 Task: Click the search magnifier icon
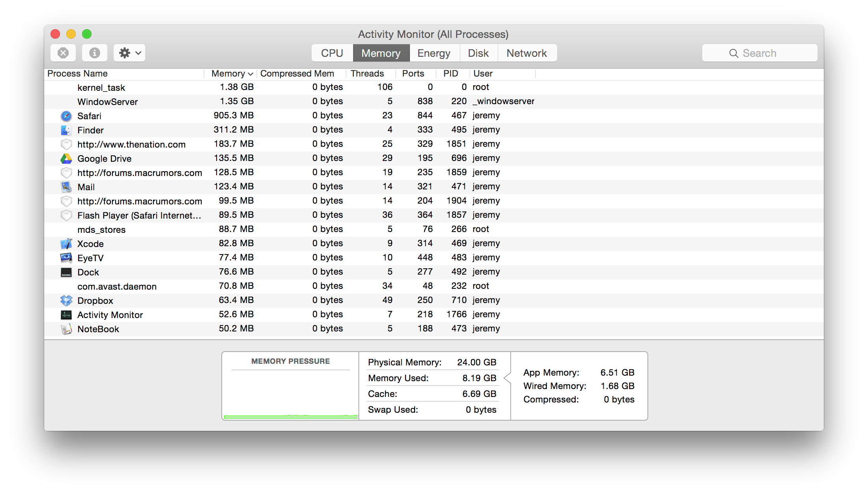733,53
